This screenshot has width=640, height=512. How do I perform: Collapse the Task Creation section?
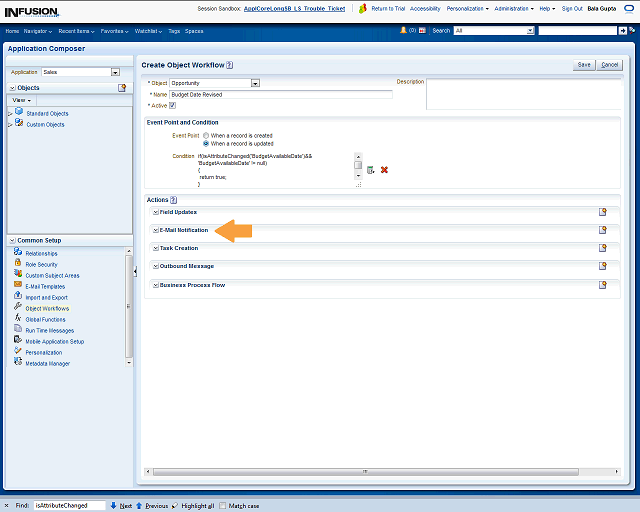[155, 248]
